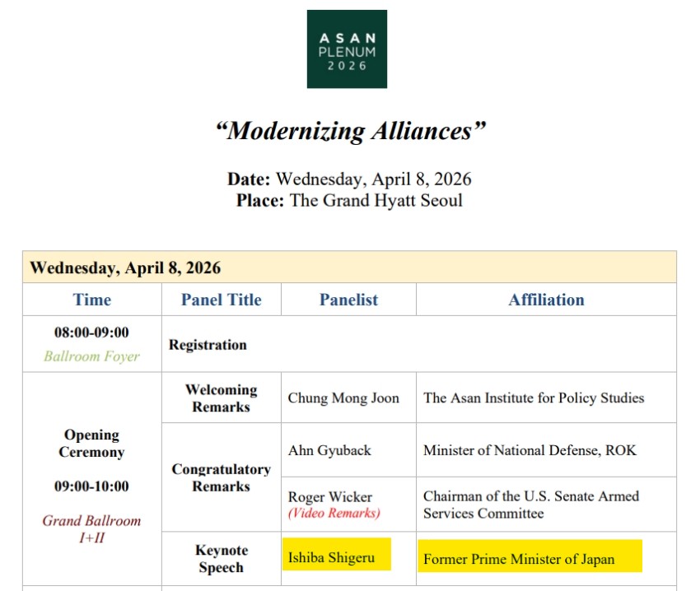Click Grand Ballroom I+II venue text

click(x=92, y=528)
